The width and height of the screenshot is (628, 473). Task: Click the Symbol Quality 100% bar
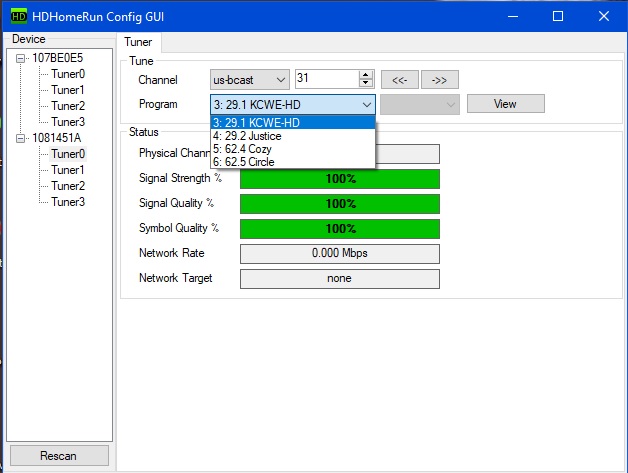(x=340, y=229)
